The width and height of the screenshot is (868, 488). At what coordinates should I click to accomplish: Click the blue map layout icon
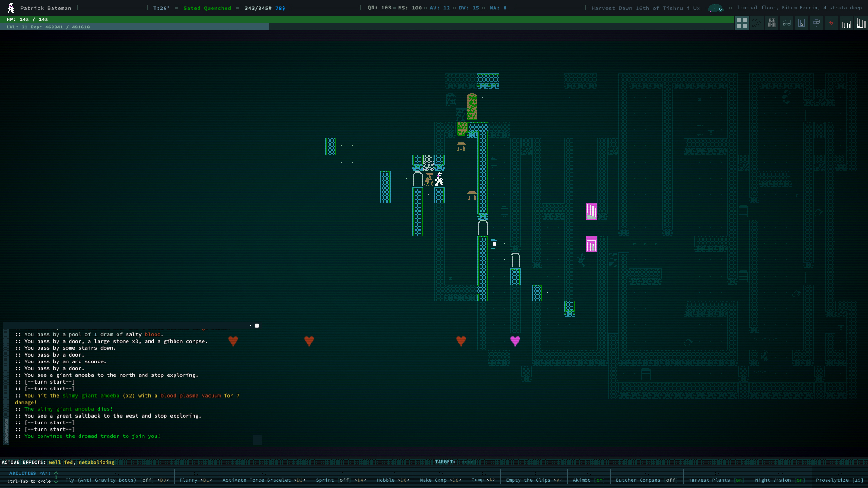(801, 23)
